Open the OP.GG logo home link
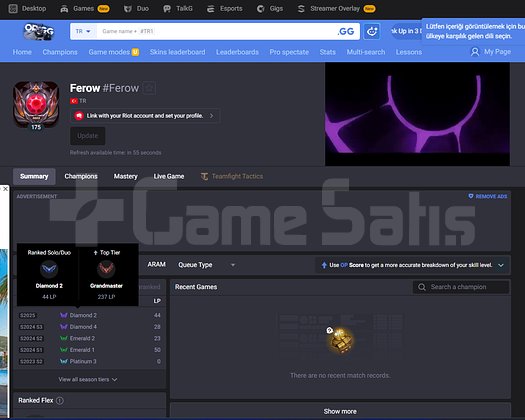The image size is (525, 420). click(39, 31)
